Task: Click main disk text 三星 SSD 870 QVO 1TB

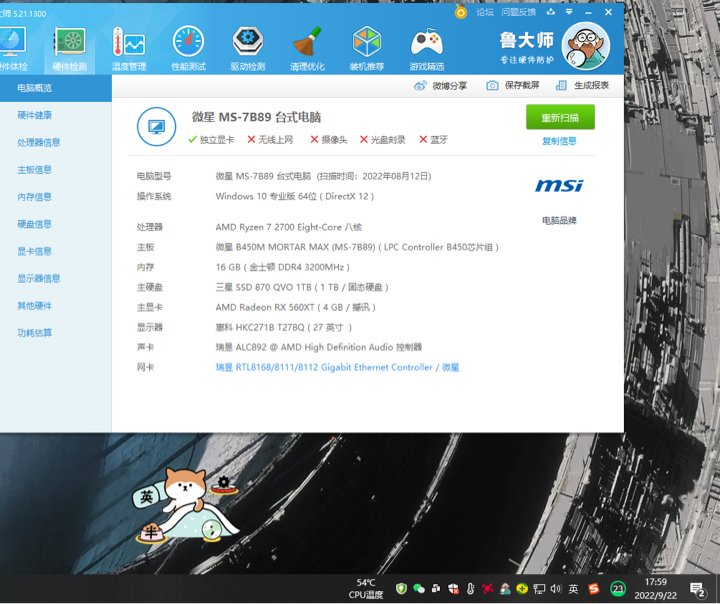Action: [x=302, y=288]
